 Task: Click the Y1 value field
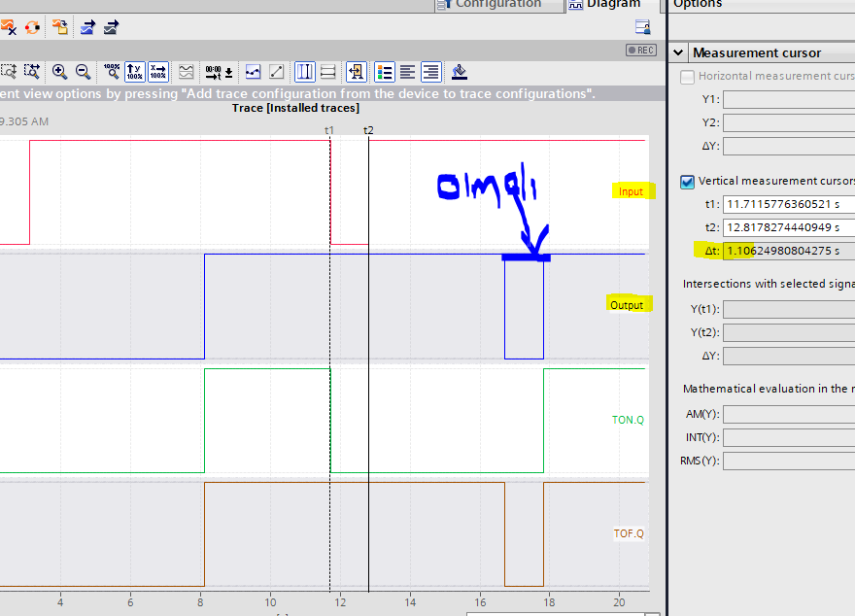[x=789, y=100]
